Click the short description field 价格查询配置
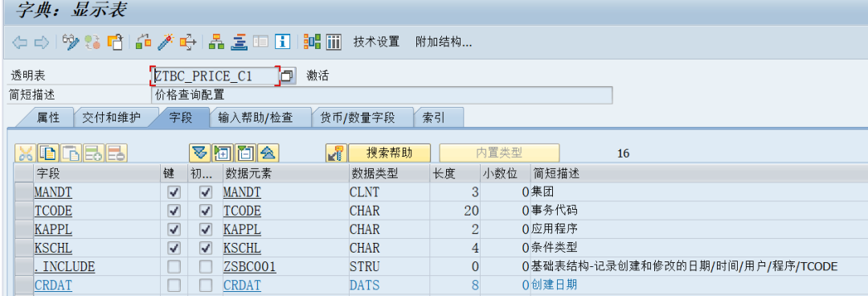Screen dimensions: 868x296 coord(382,96)
